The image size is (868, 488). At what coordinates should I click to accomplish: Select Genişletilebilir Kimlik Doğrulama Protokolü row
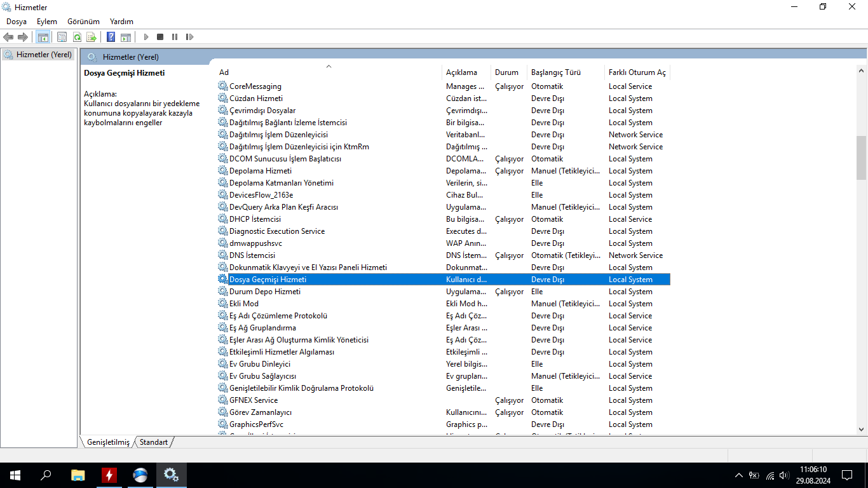[444, 388]
